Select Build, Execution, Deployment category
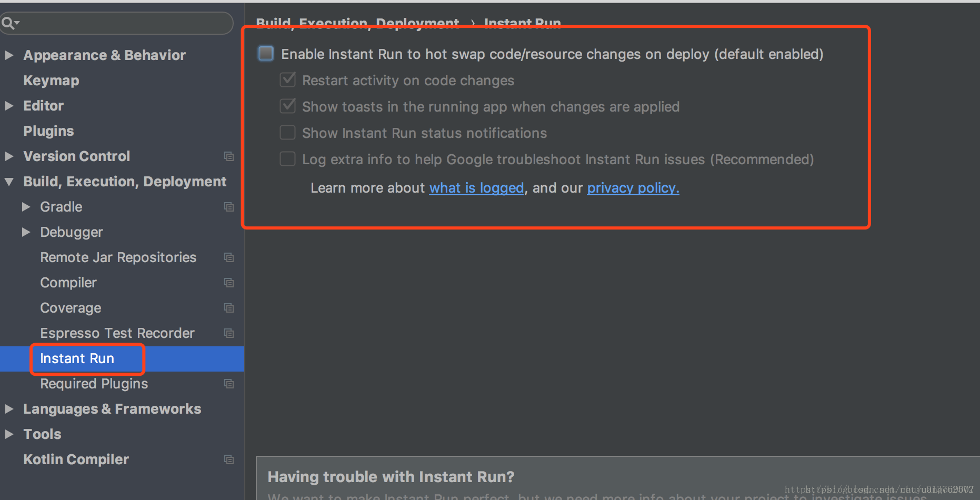This screenshot has height=500, width=980. [x=125, y=182]
